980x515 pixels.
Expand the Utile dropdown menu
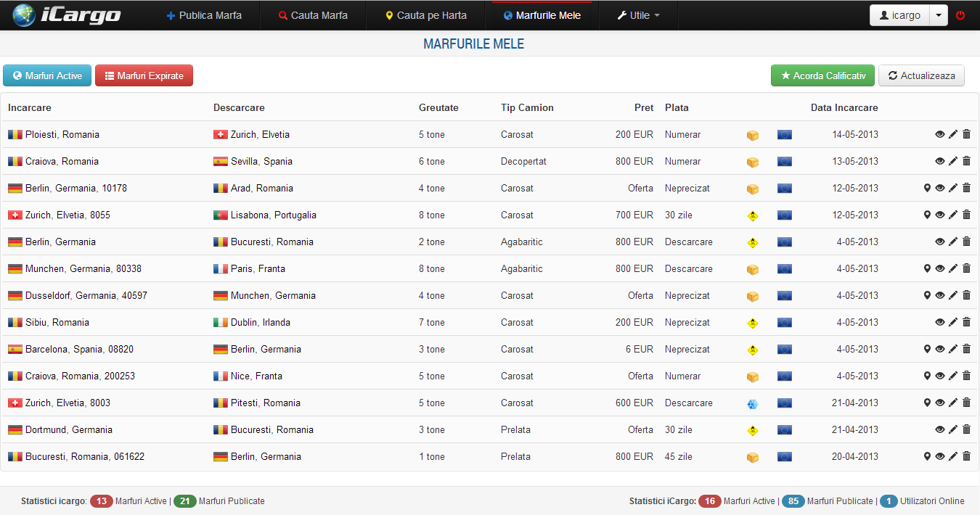click(638, 15)
